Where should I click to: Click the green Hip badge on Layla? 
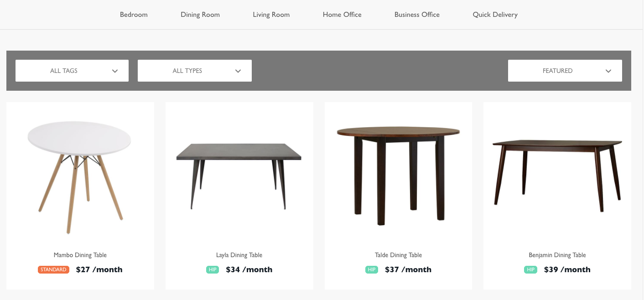[x=213, y=269]
